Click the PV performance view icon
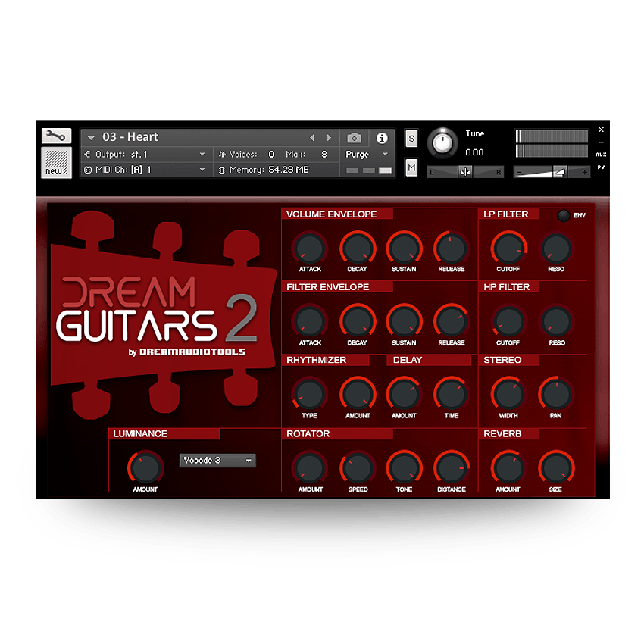Screen dimensions: 644x644 click(600, 166)
